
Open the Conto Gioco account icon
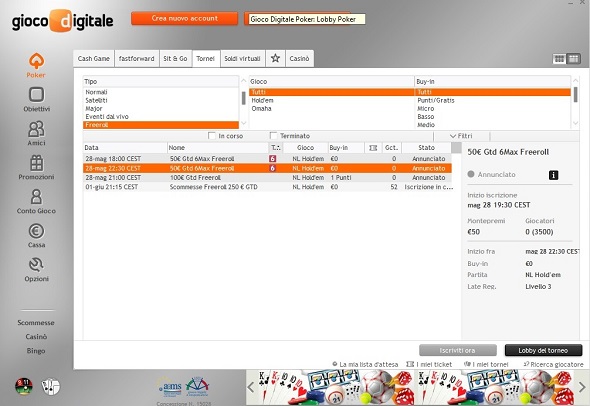click(x=36, y=197)
